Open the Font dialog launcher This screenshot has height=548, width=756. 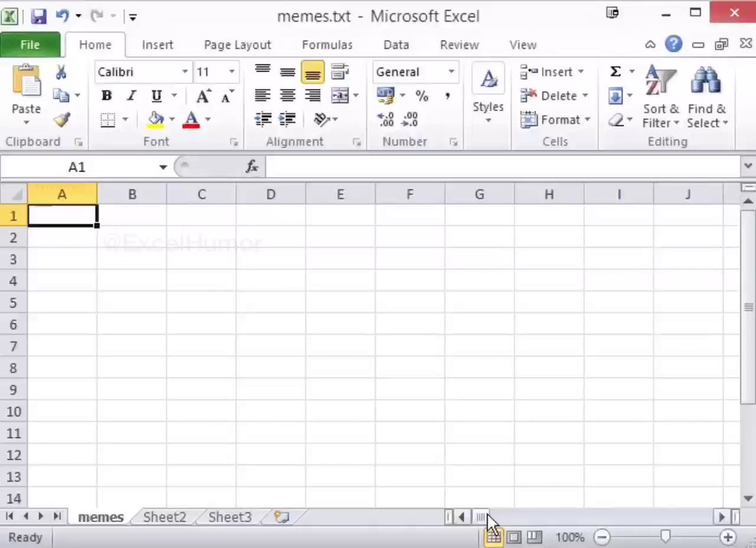click(234, 142)
